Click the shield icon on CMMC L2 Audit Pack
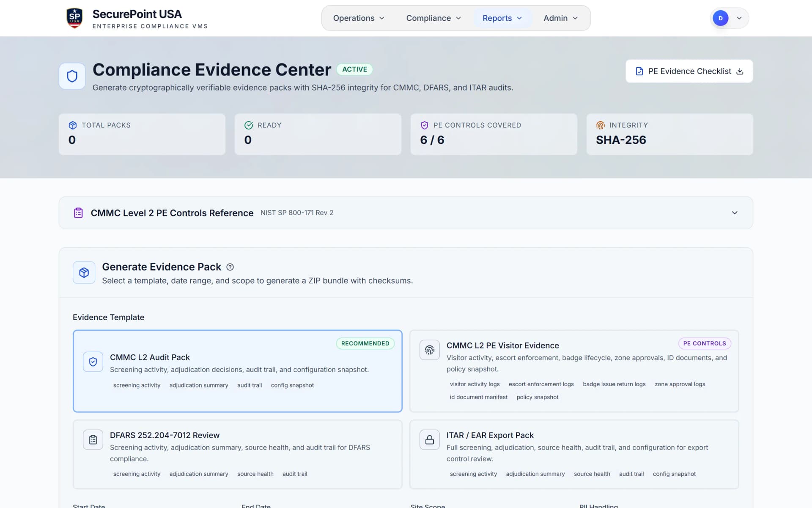The height and width of the screenshot is (508, 812). (x=93, y=362)
